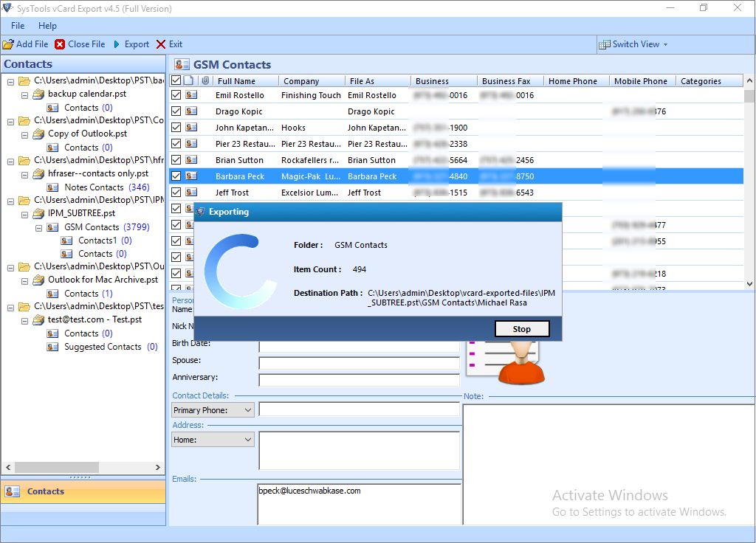Click Copy of Outlook.pst file icon

click(38, 134)
